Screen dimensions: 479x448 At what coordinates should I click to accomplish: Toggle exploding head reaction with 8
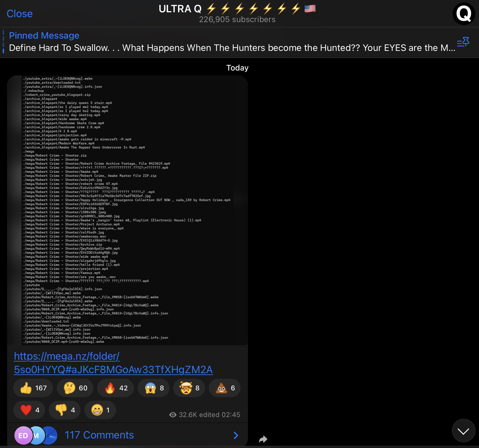[189, 388]
